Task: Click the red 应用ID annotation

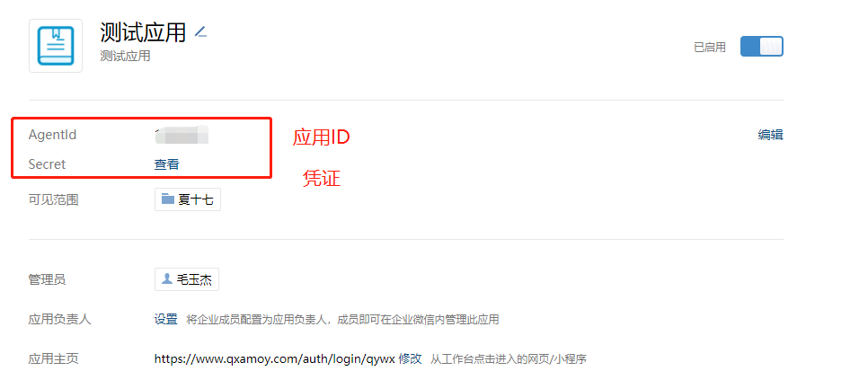Action: (x=321, y=137)
